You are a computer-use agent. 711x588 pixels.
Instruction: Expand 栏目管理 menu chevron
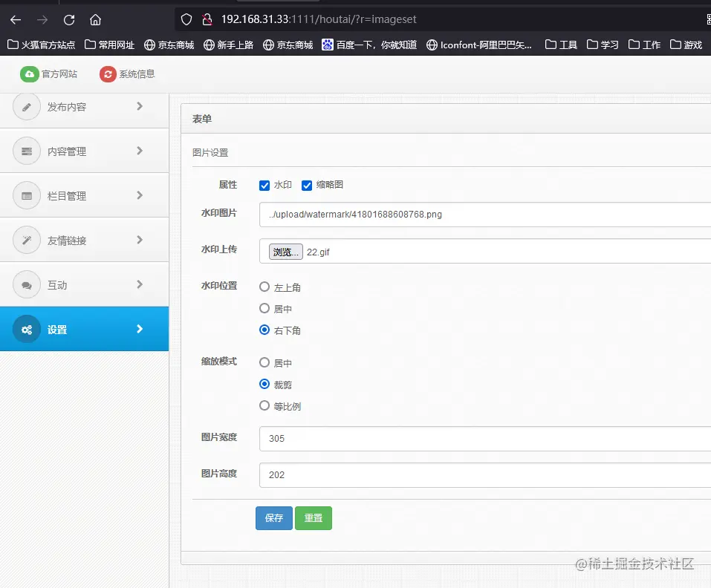[140, 195]
